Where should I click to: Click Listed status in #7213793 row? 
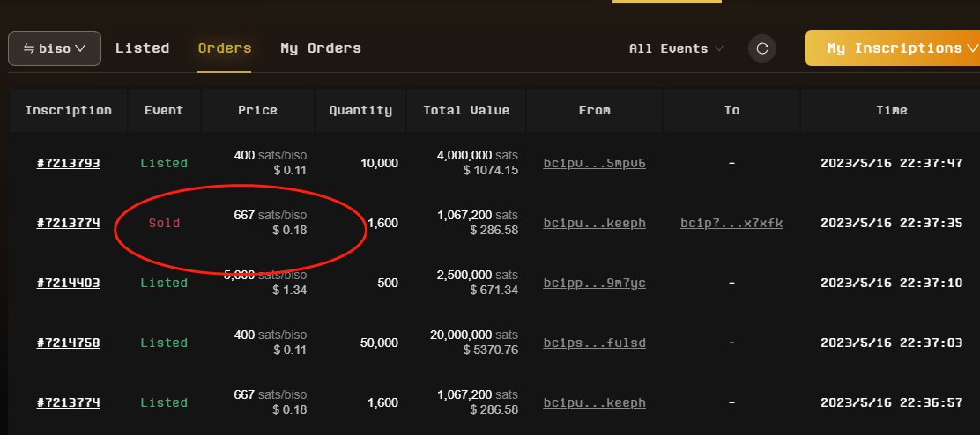click(x=164, y=164)
